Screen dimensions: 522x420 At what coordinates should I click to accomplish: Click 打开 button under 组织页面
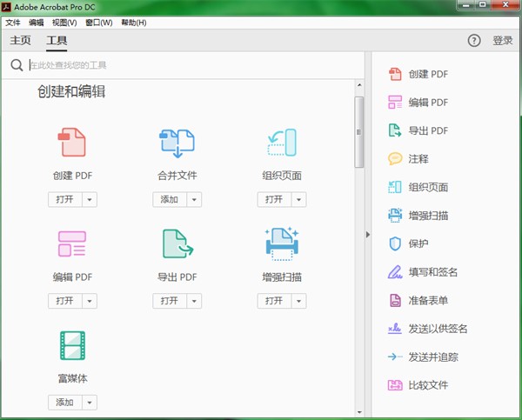coord(274,199)
